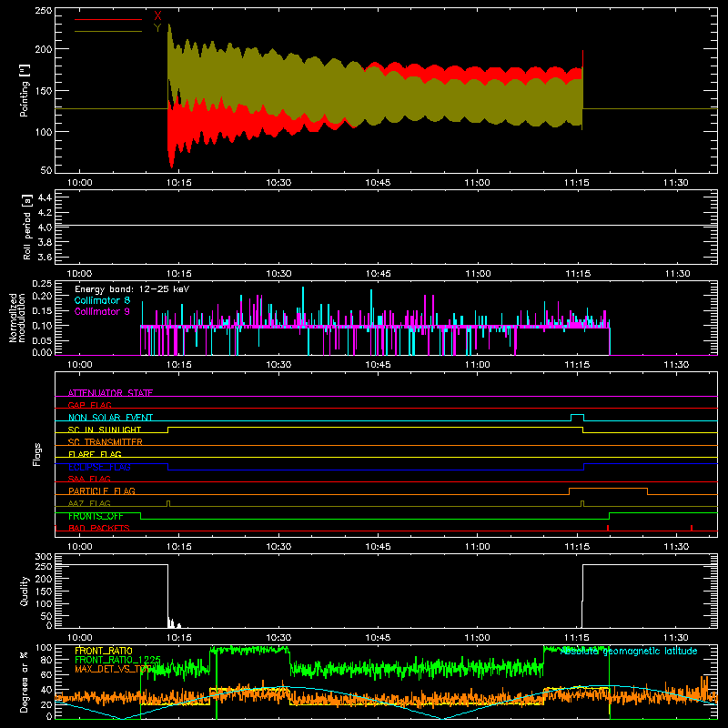Screen dimensions: 728x728
Task: Click the 250 tick on the Pointing axis
Action: point(44,11)
